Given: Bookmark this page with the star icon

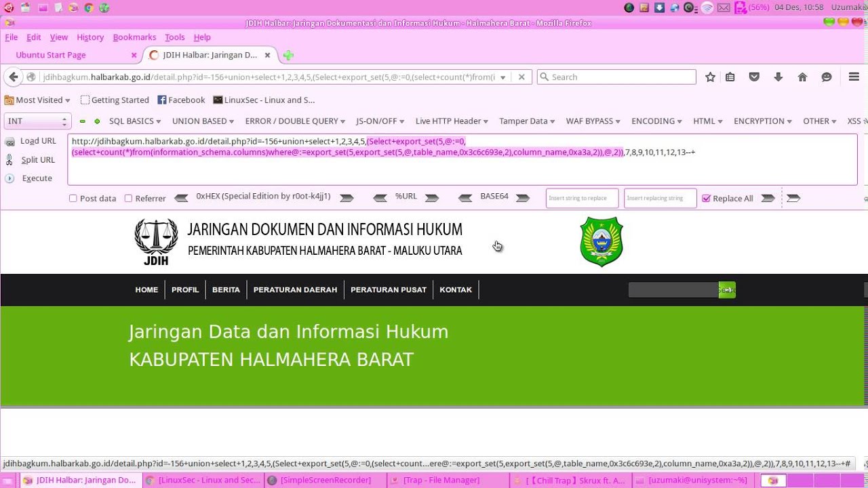Looking at the screenshot, I should point(710,77).
